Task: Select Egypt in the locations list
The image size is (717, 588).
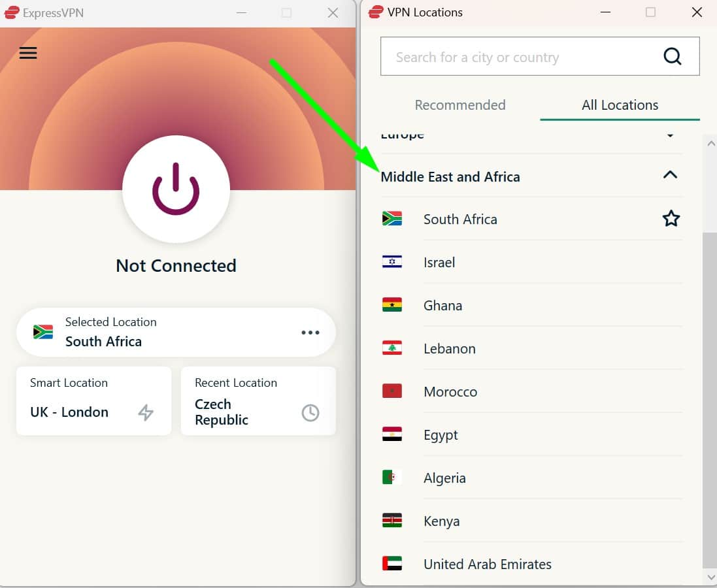Action: (x=531, y=434)
